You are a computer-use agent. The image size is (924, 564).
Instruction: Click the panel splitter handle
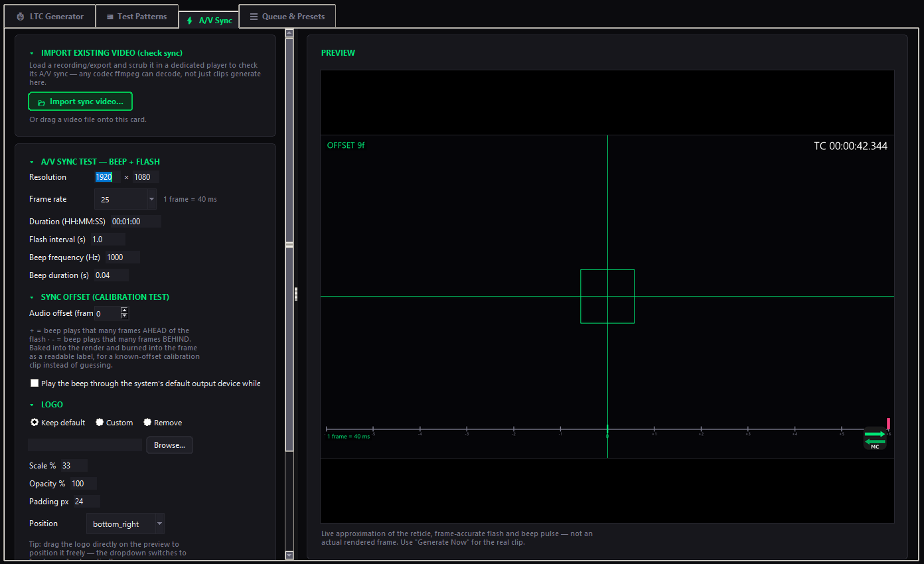click(x=296, y=294)
